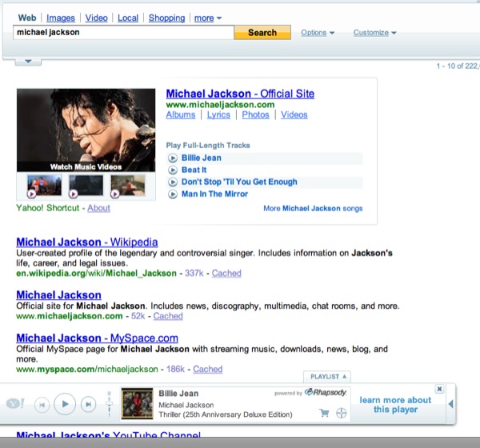Collapse player using the left arrow
The height and width of the screenshot is (448, 480).
point(450,404)
